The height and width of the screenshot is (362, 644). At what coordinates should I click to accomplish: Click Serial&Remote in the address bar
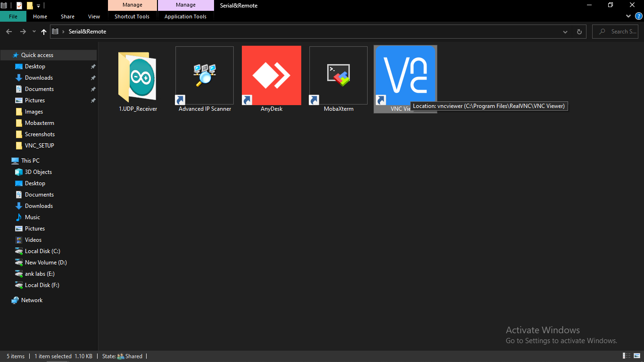(87, 32)
